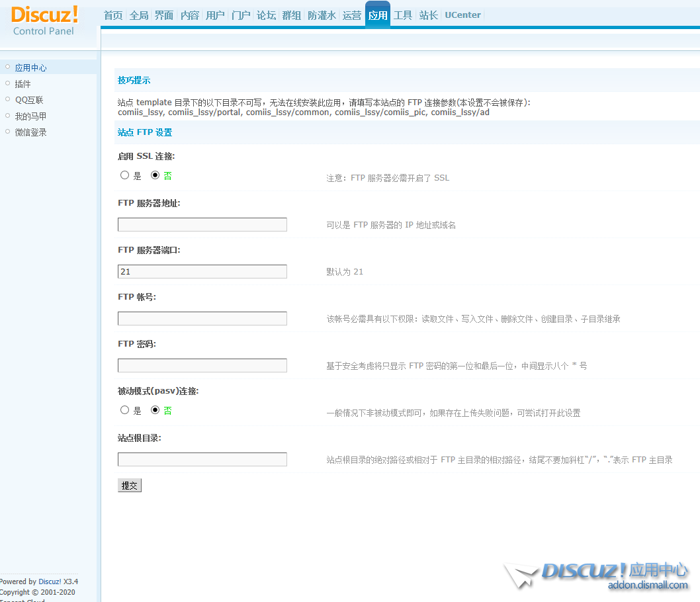
Task: Open the UCenter navigation tab
Action: (x=462, y=15)
